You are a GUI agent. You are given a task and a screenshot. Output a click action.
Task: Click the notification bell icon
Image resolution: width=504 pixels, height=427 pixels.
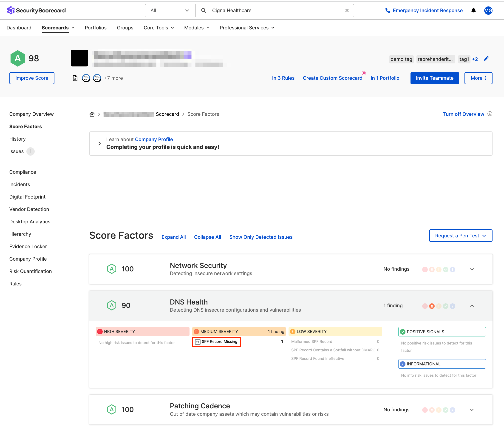tap(473, 10)
